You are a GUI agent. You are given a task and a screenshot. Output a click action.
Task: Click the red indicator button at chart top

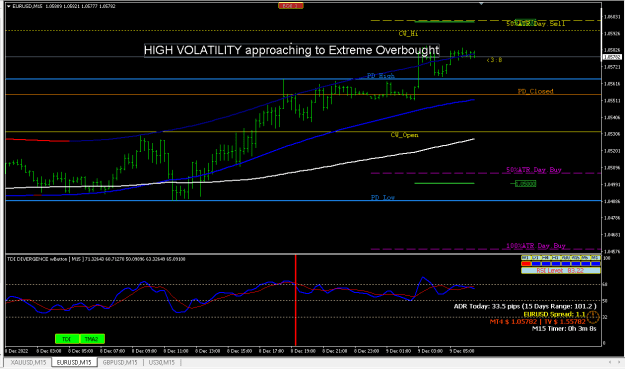click(x=291, y=6)
